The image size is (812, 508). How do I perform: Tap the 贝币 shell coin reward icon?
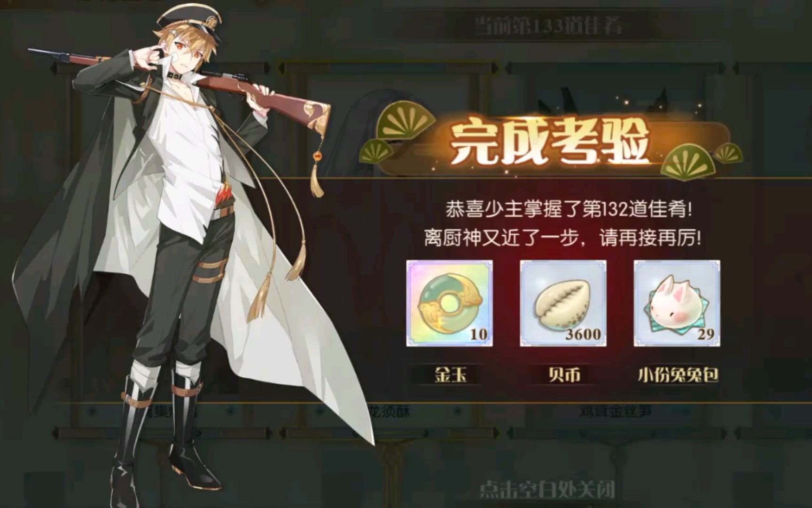click(563, 303)
